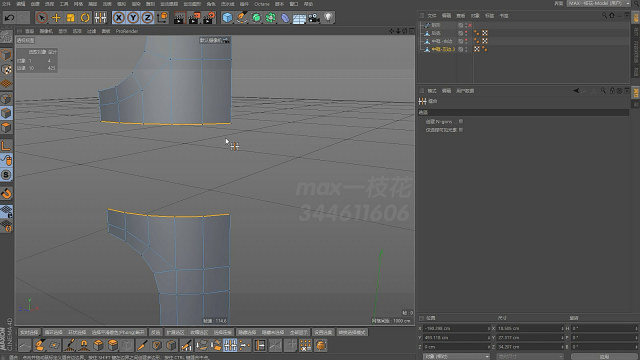Select the Scale tool icon

click(71, 18)
